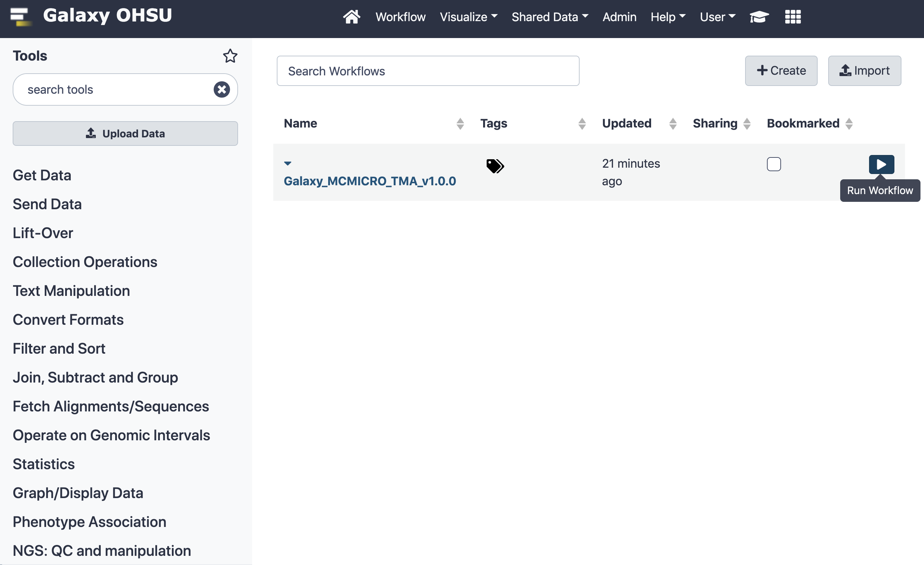
Task: Click the Updated column header text
Action: click(x=627, y=123)
